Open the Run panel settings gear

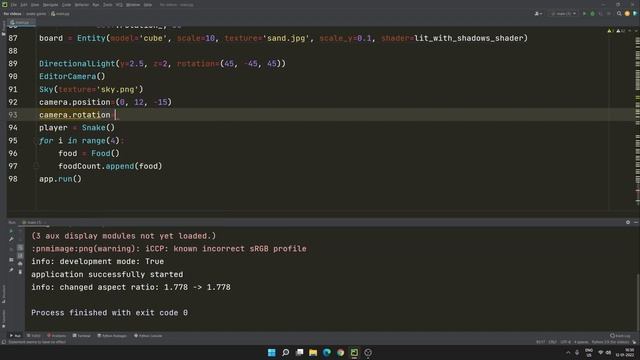[x=628, y=222]
